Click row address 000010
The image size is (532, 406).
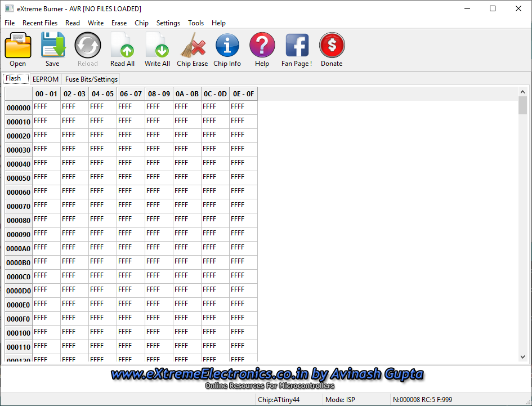tap(19, 122)
